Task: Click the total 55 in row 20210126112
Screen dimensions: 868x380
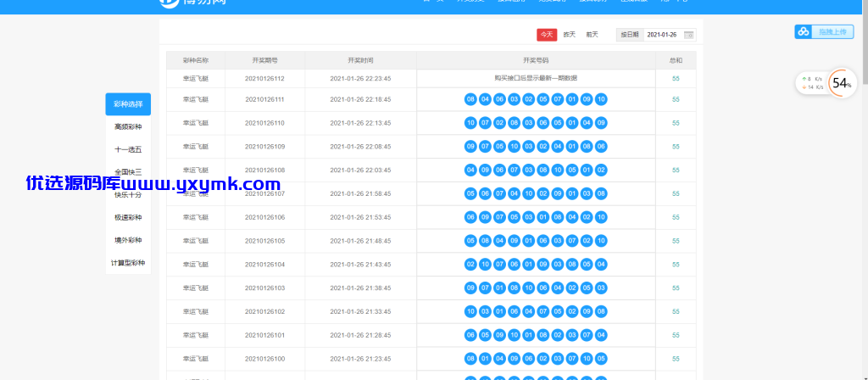Action: click(676, 79)
